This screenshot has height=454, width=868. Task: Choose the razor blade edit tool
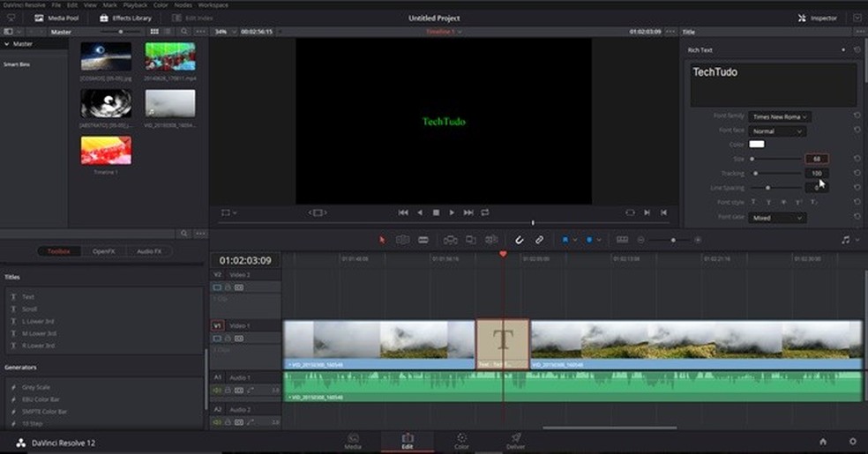[x=423, y=240]
